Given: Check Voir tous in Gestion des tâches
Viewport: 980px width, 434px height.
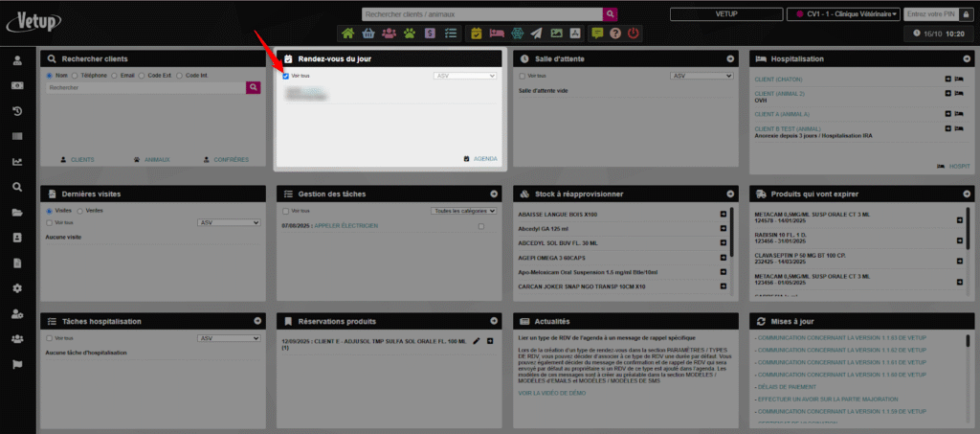Looking at the screenshot, I should tap(286, 210).
